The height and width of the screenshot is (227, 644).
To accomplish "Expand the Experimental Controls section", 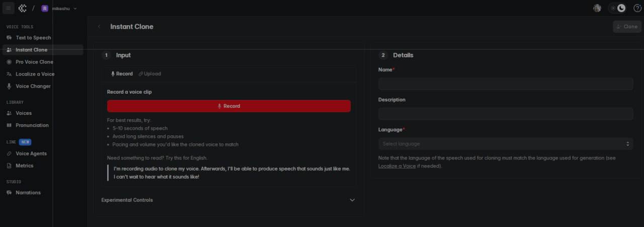I will point(228,200).
